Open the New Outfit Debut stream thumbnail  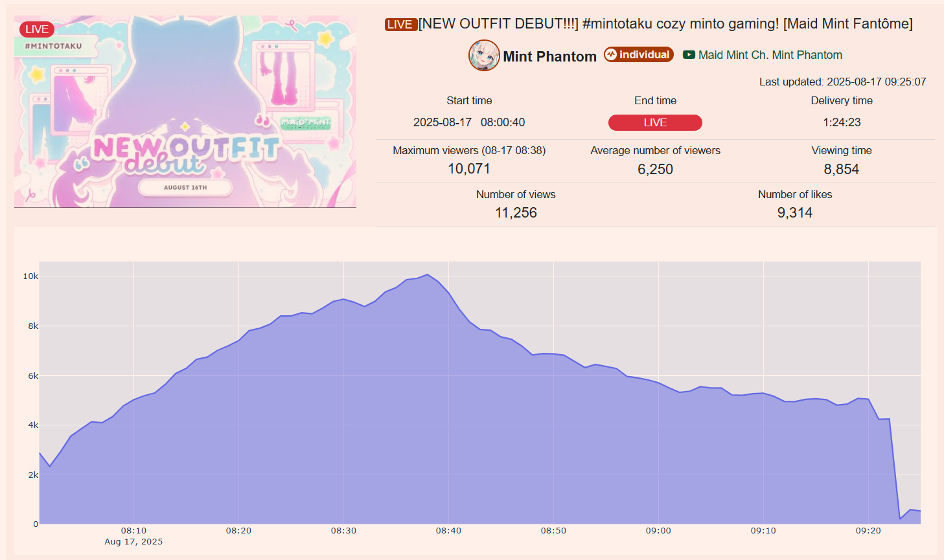click(x=185, y=111)
